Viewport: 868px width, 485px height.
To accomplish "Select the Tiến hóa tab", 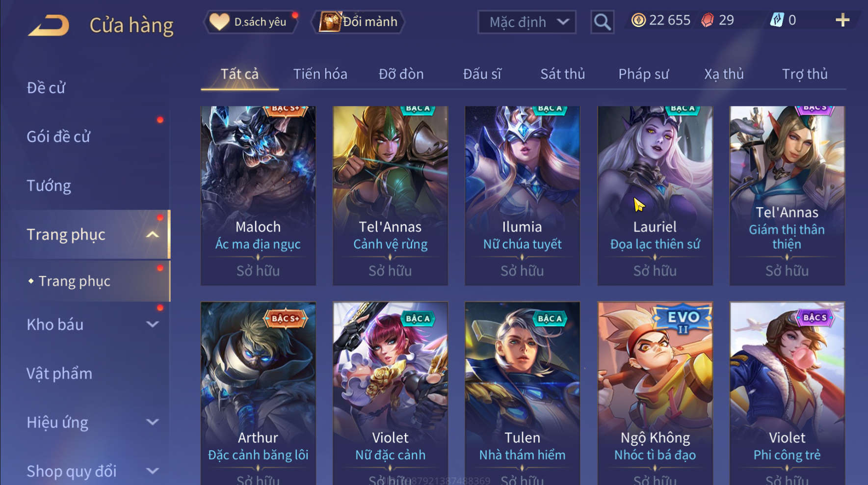I will (320, 74).
